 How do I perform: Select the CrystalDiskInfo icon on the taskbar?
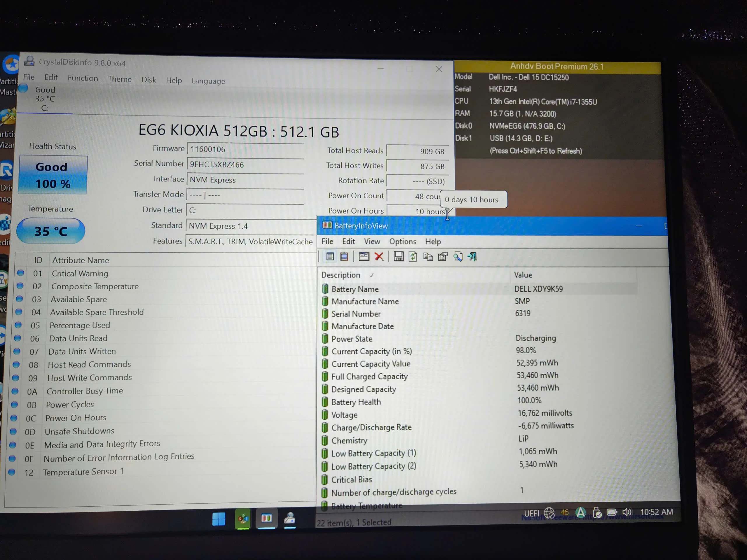tap(290, 519)
